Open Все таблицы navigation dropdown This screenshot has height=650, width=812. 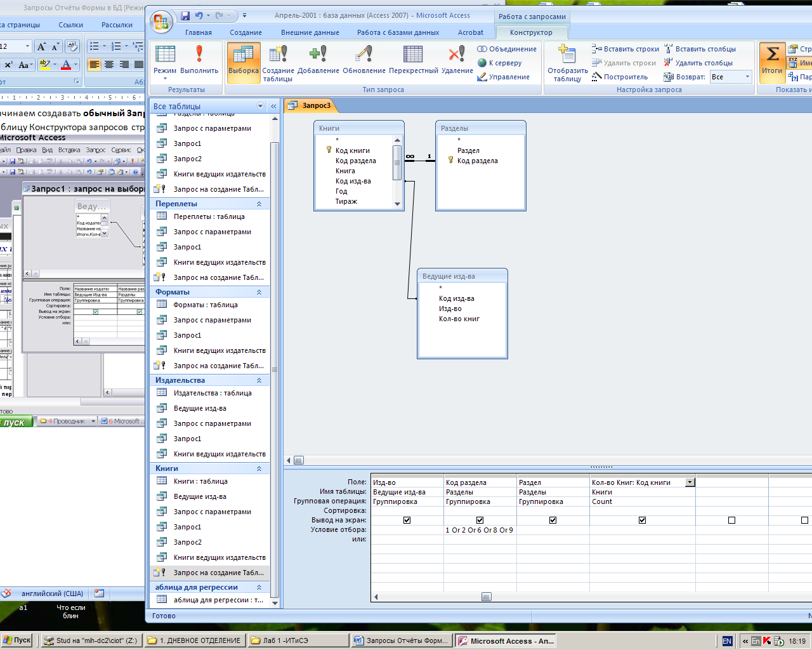[260, 106]
